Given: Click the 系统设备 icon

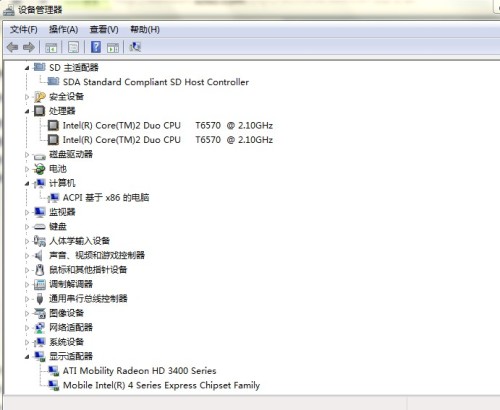Looking at the screenshot, I should click(40, 342).
